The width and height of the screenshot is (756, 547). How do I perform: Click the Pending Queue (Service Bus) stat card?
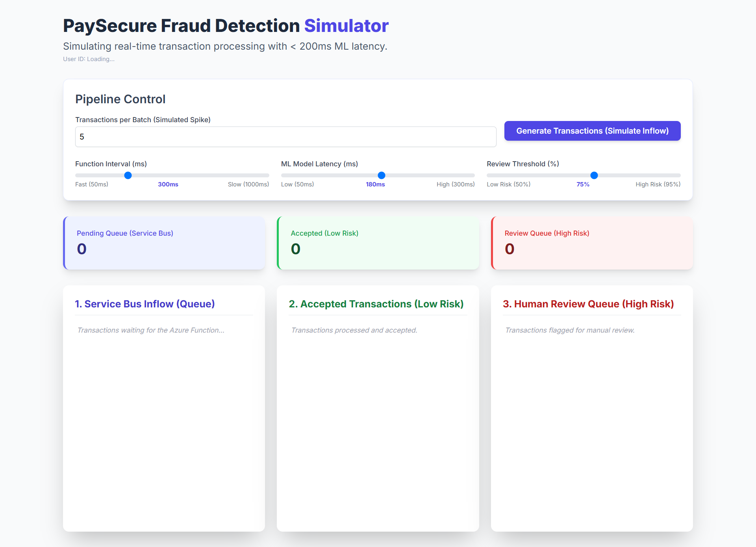pos(164,243)
